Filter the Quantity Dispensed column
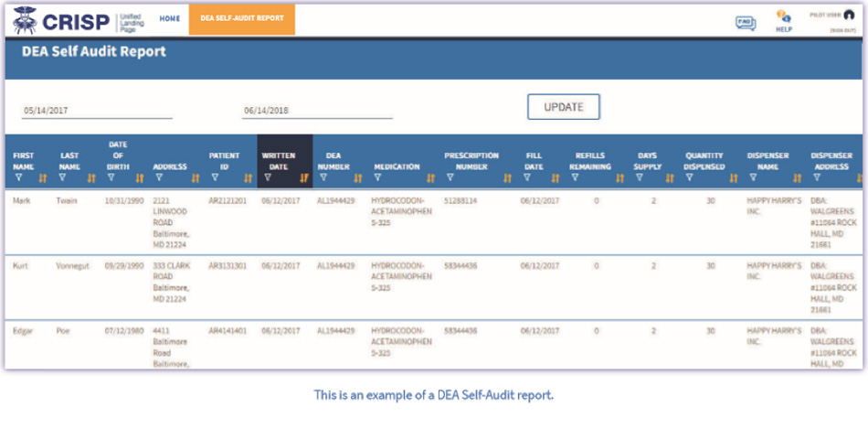The width and height of the screenshot is (868, 428). (x=689, y=178)
